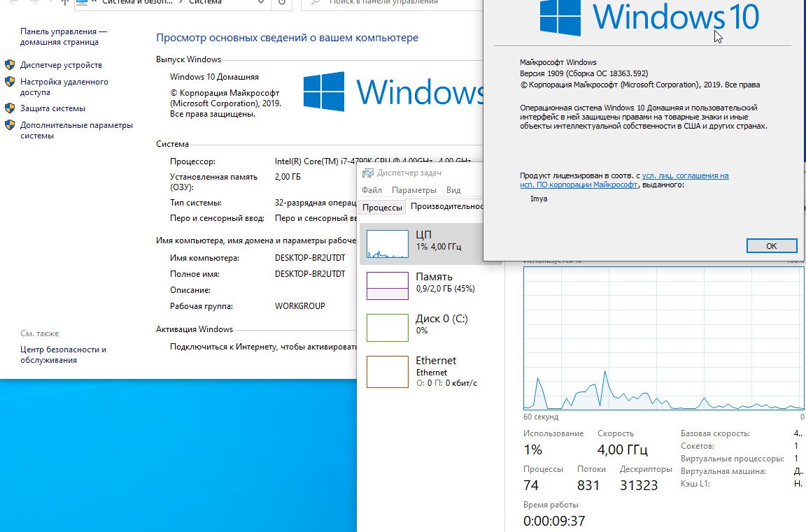The height and width of the screenshot is (532, 806).
Task: Open the Microsoft license terms link
Action: 624,180
